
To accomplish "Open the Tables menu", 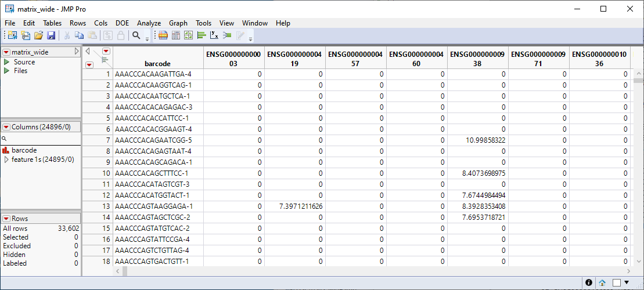I will 52,23.
